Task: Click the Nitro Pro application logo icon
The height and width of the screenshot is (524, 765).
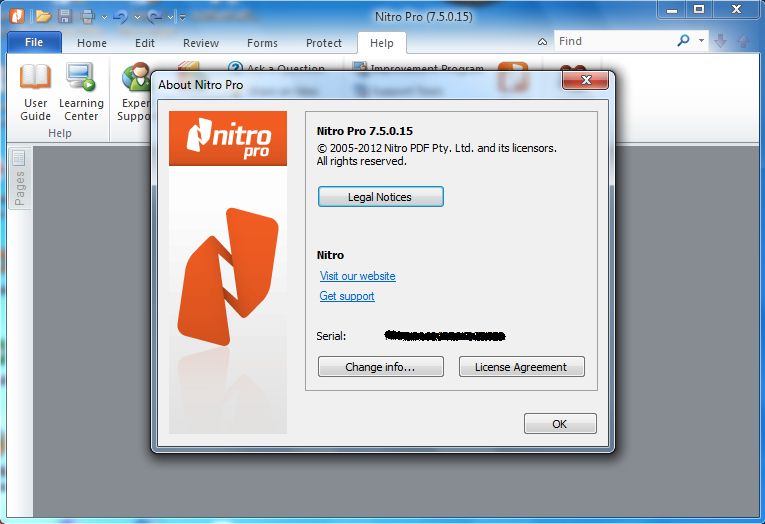Action: (x=17, y=16)
